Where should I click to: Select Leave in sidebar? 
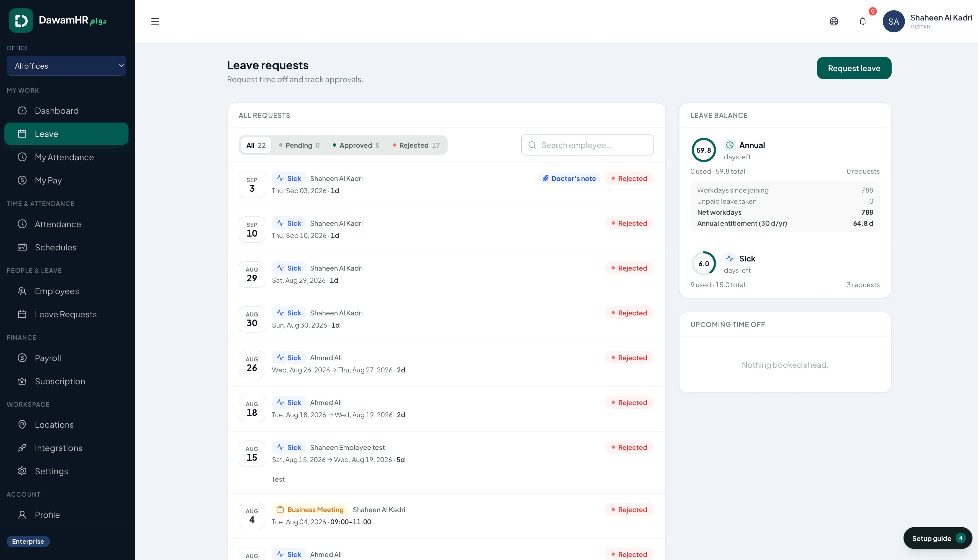point(66,134)
